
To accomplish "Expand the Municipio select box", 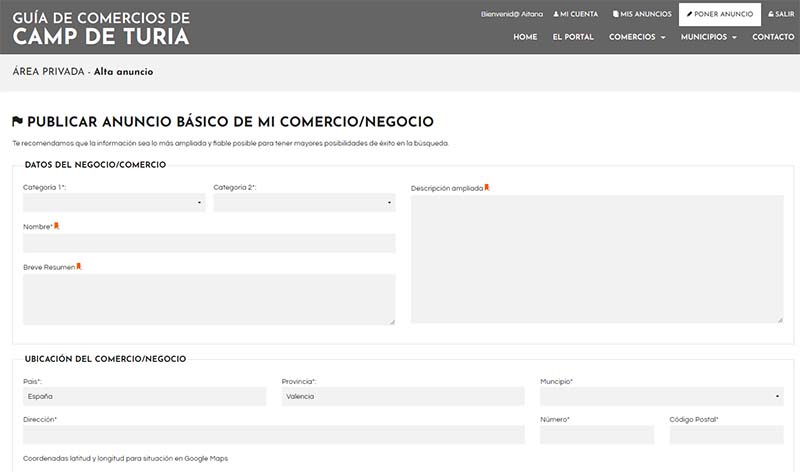I will tap(661, 396).
